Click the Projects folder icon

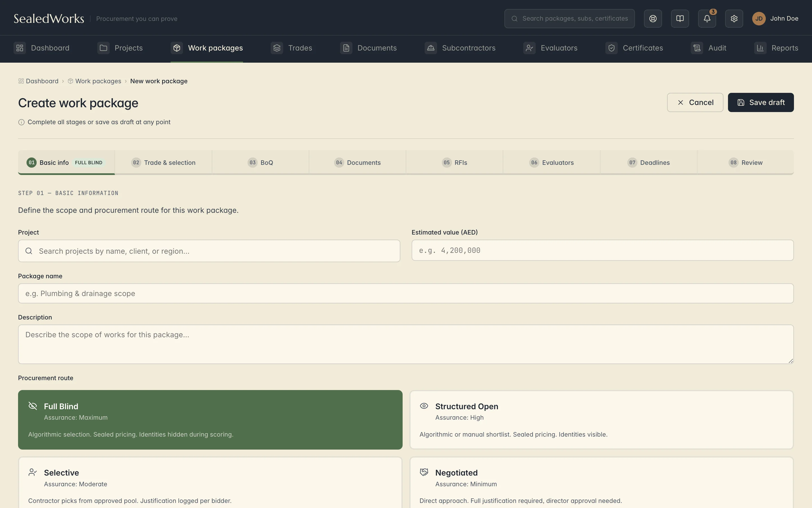click(103, 48)
